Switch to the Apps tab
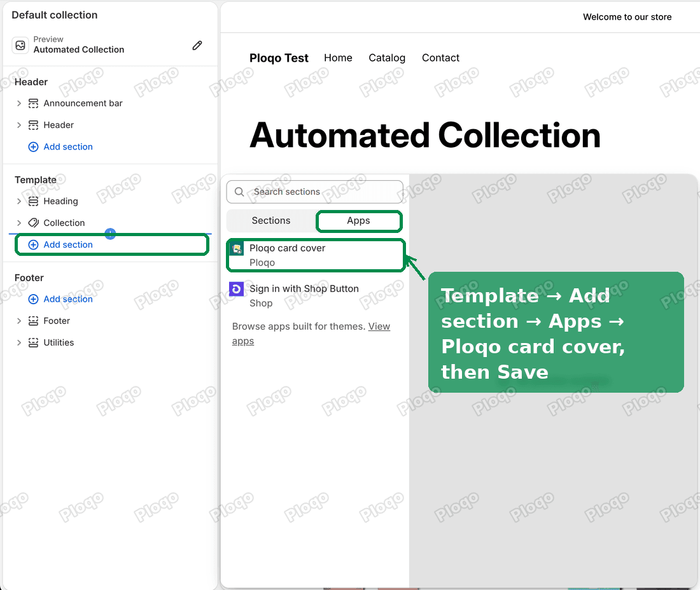Image resolution: width=700 pixels, height=590 pixels. coord(358,221)
